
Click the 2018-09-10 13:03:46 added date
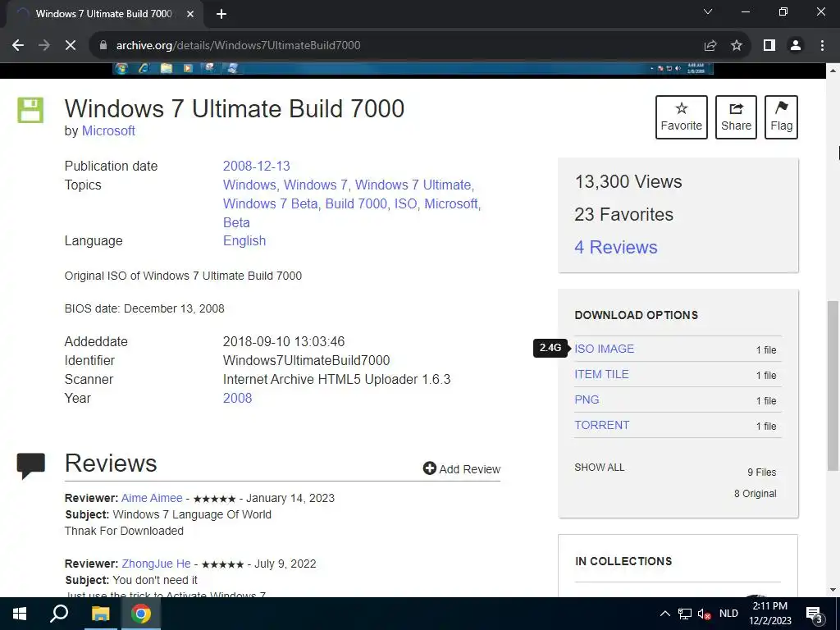click(284, 342)
